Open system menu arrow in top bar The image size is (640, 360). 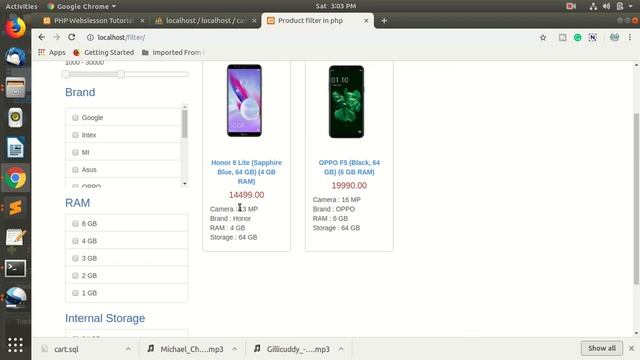point(631,6)
